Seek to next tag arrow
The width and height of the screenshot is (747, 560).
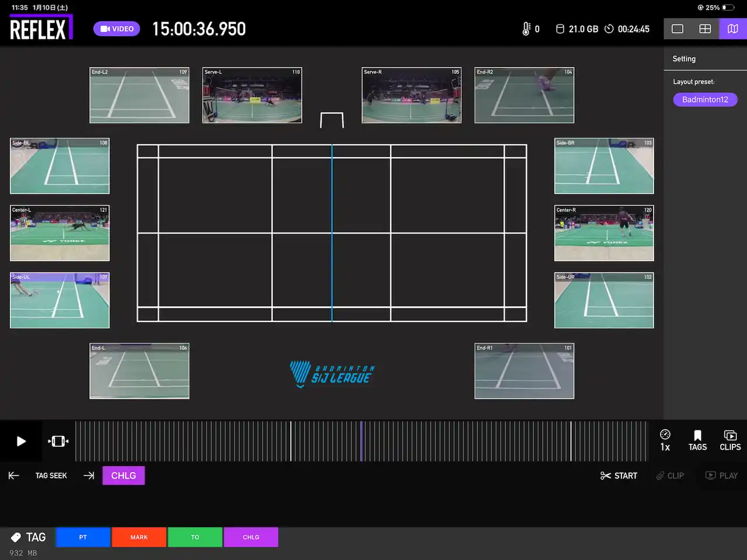[89, 475]
